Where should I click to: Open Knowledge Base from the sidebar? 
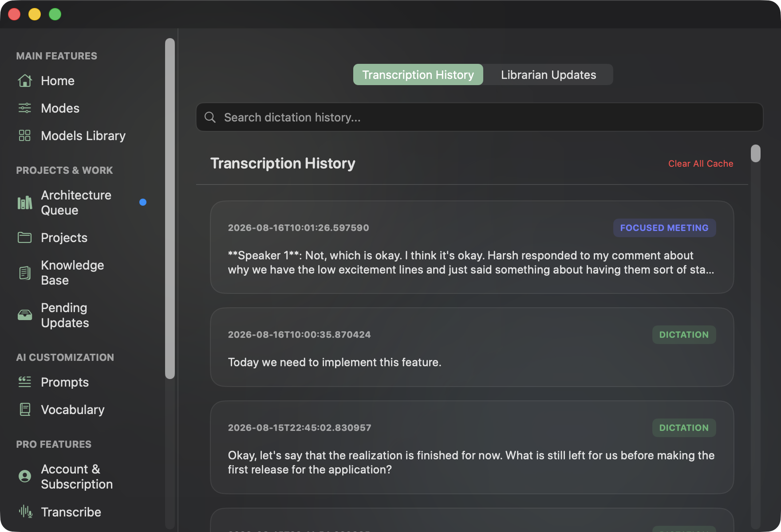pos(72,273)
